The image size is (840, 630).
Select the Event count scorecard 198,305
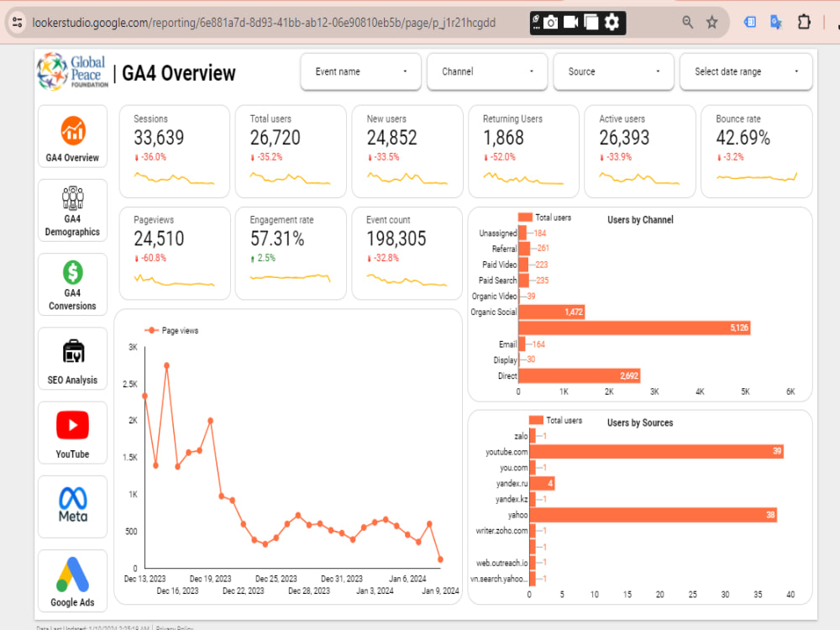(407, 253)
